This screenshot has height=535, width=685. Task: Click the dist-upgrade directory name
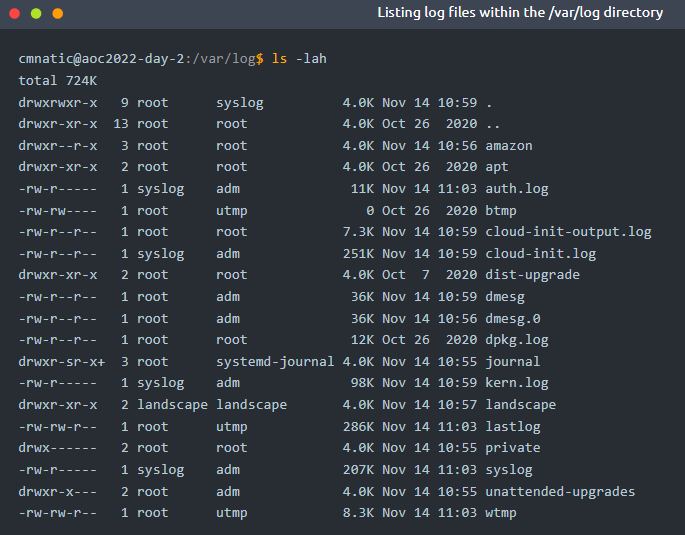pos(532,275)
